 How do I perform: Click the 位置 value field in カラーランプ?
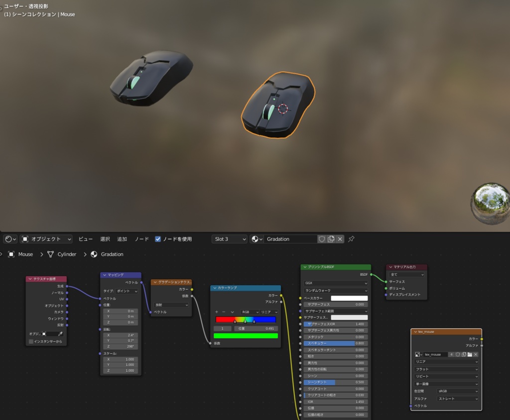click(256, 329)
